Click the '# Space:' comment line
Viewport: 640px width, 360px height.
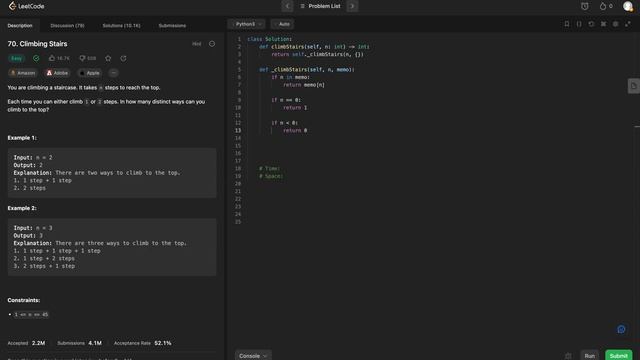[271, 176]
